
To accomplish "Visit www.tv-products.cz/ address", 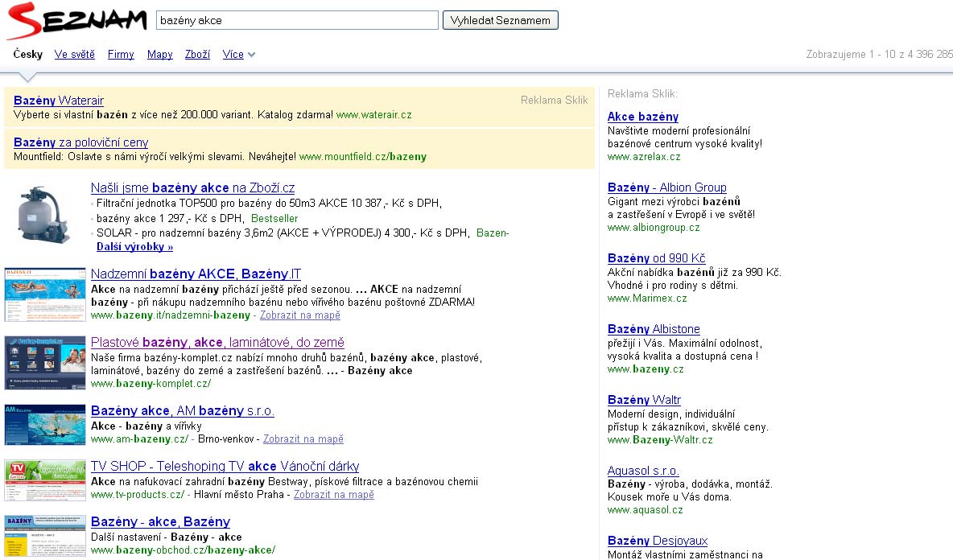I will pyautogui.click(x=138, y=494).
